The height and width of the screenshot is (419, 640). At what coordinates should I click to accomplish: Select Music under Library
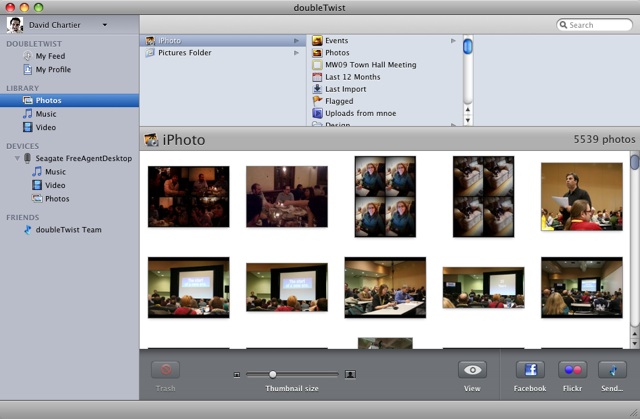[x=46, y=114]
